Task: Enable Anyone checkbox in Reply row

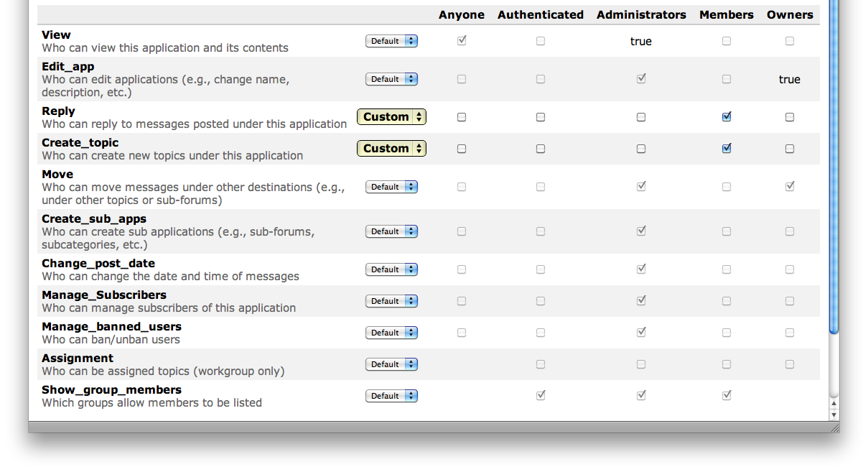Action: (x=462, y=117)
